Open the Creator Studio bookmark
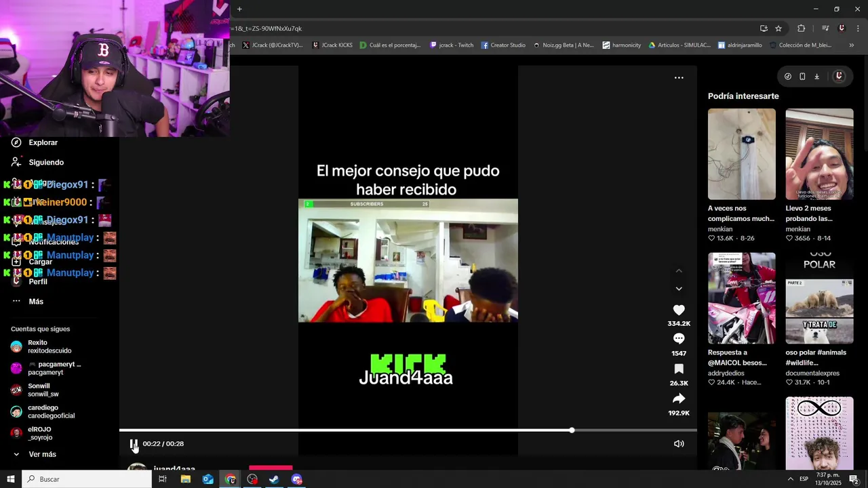Viewport: 868px width, 488px height. [x=503, y=45]
